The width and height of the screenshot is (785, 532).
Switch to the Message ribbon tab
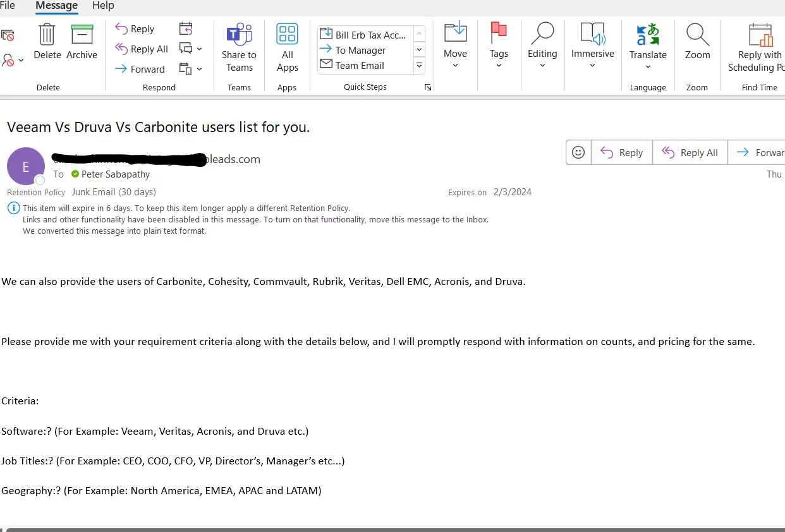click(x=56, y=6)
